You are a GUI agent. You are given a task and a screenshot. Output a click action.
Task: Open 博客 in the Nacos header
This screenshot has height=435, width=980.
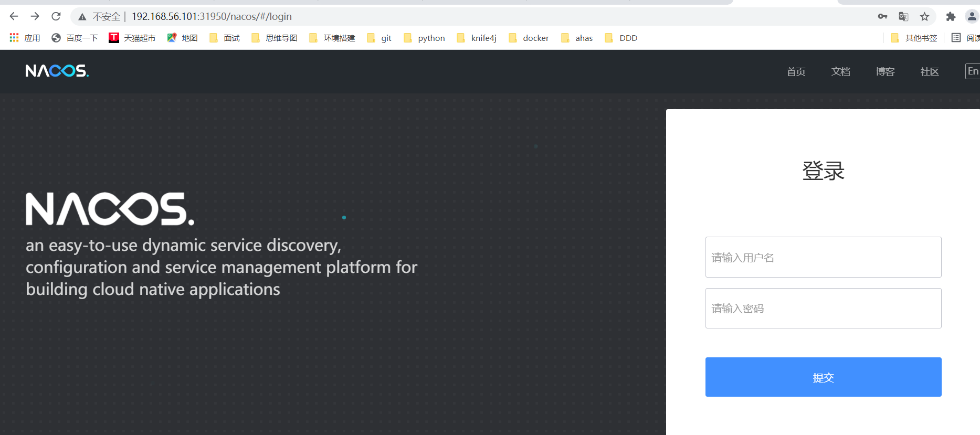(x=885, y=71)
